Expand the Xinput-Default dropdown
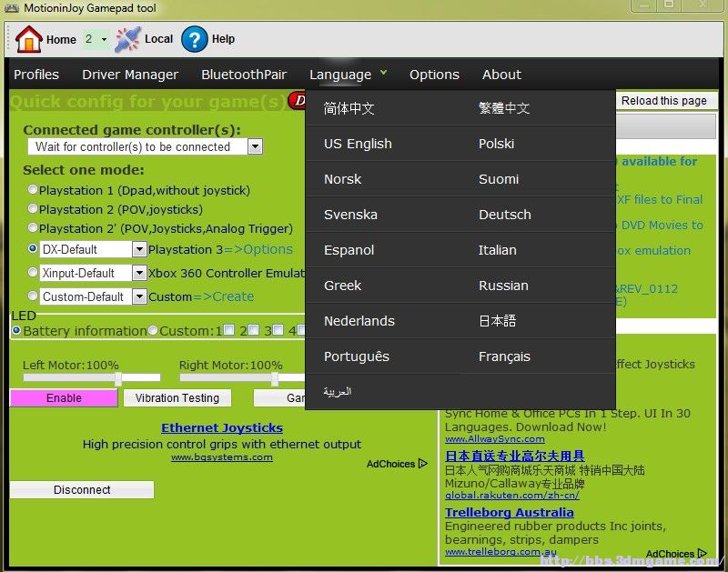This screenshot has height=572, width=728. (139, 273)
